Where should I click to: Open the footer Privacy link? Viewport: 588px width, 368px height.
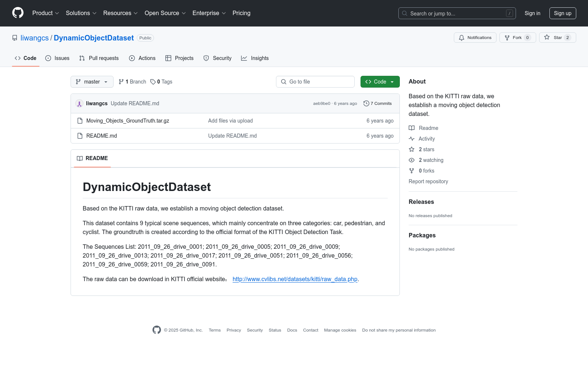click(234, 330)
